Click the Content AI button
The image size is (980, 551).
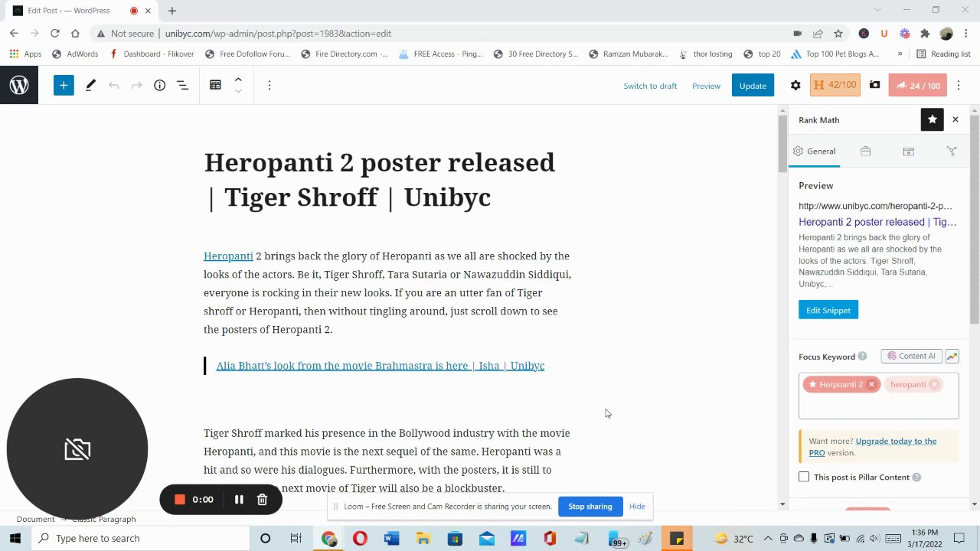[x=911, y=356]
